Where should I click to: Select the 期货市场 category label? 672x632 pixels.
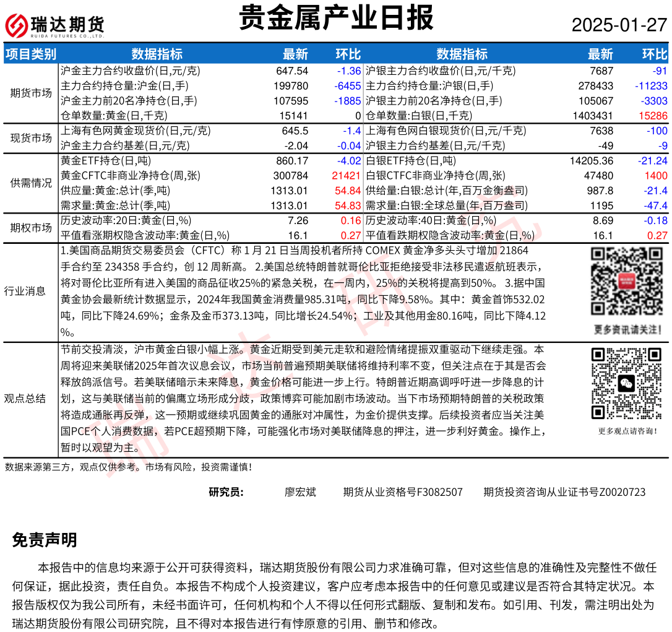(x=30, y=93)
